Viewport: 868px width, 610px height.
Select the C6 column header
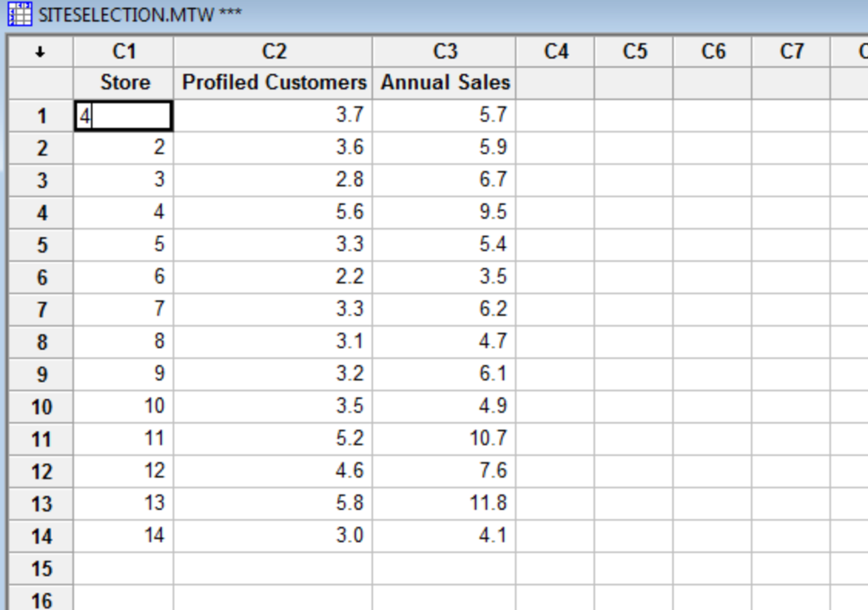click(x=713, y=51)
